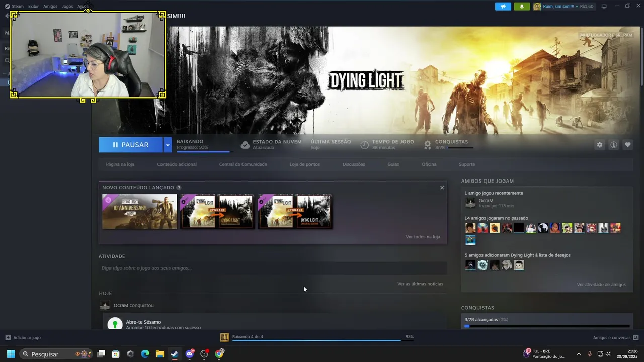Viewport: 644px width, 362px height.
Task: Pause the download with Pausar button
Action: (130, 145)
